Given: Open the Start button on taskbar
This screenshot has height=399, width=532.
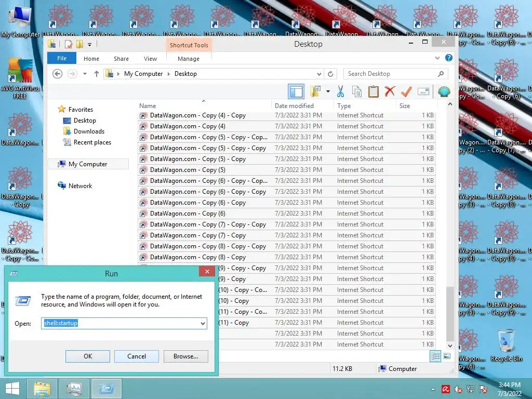Looking at the screenshot, I should 12,389.
